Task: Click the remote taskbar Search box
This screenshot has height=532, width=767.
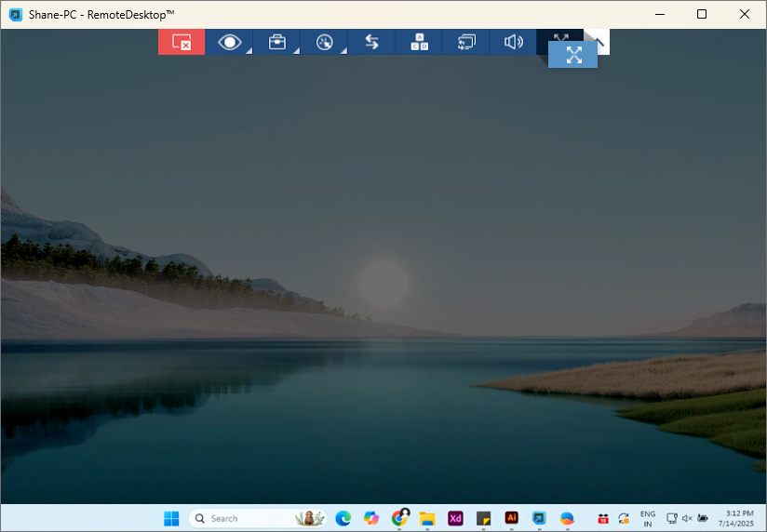Action: [242, 518]
